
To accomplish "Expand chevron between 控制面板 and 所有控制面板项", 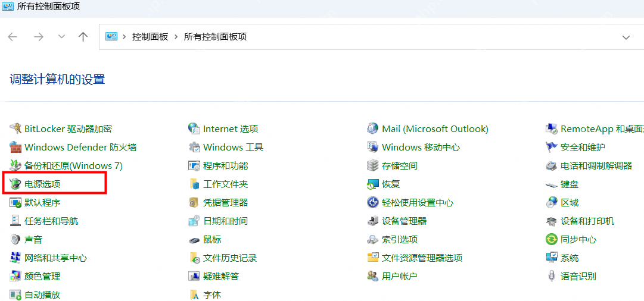I will [176, 37].
